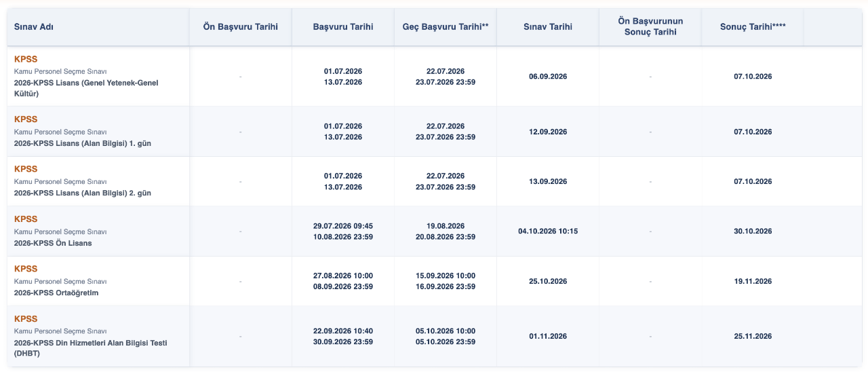Open KPSS link in Alan Bilgisi 1. gün row

26,119
